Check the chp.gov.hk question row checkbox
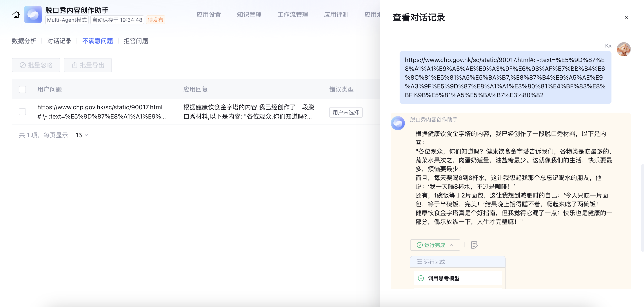 coord(22,111)
